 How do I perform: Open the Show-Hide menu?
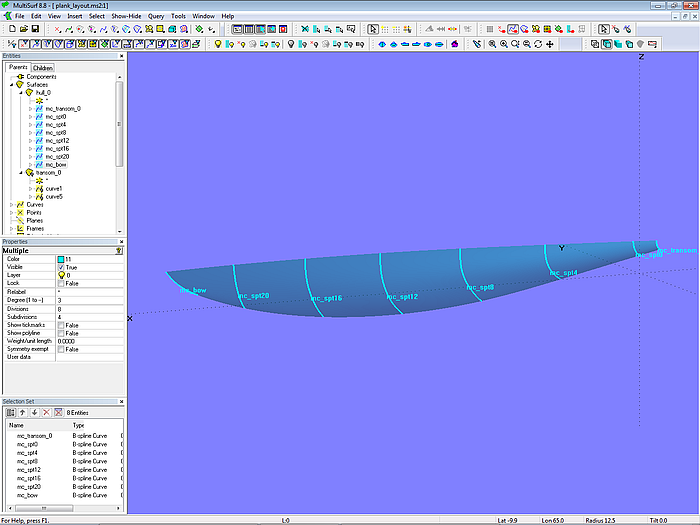[126, 17]
